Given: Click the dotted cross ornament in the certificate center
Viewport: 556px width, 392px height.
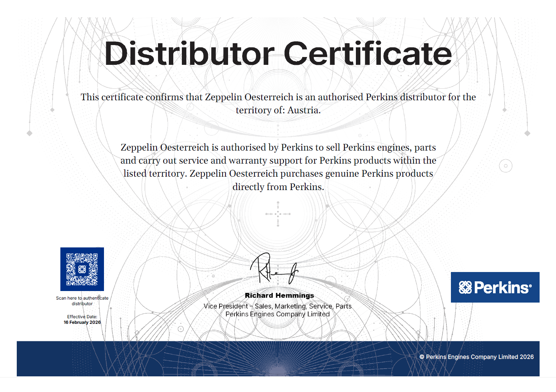Looking at the screenshot, I should 278,214.
